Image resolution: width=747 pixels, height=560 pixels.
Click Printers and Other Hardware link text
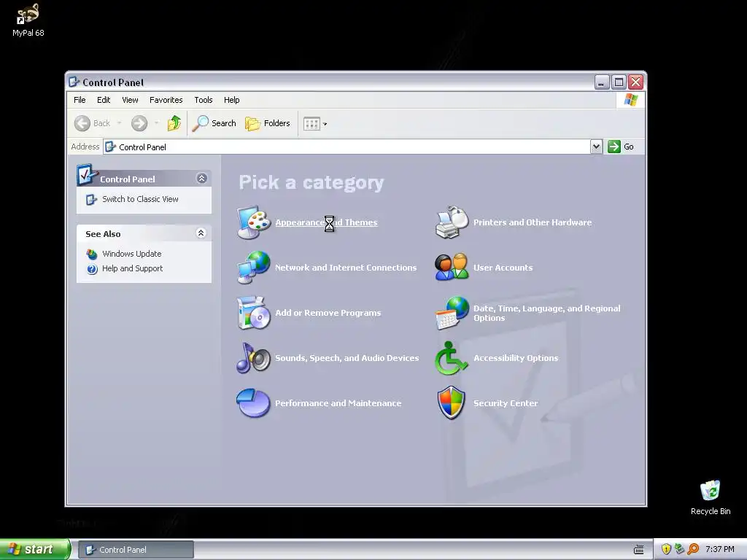pos(533,222)
